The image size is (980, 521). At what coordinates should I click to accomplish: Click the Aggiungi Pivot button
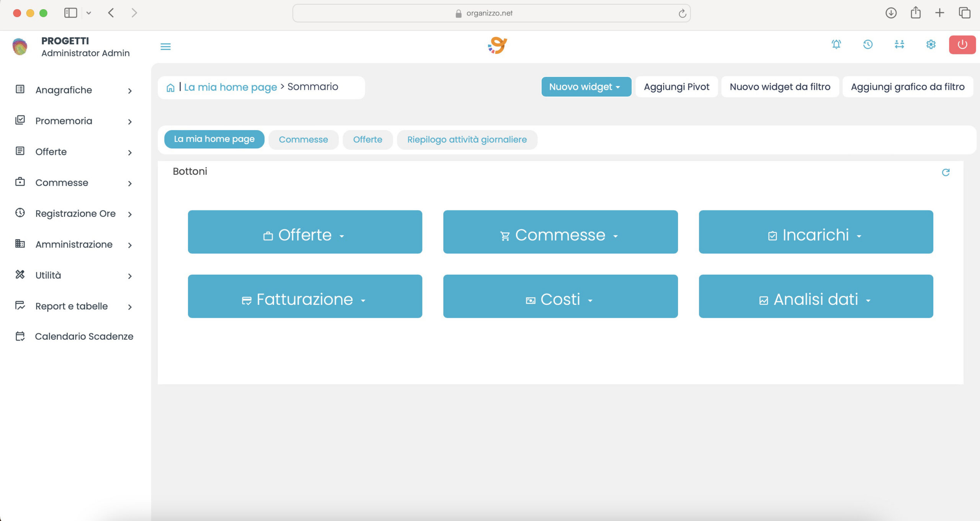(676, 87)
